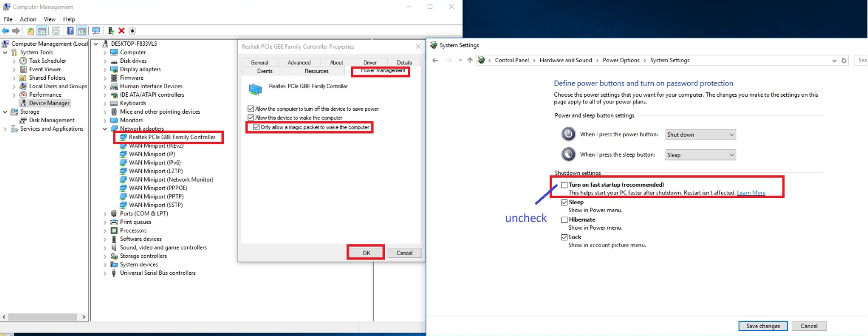Open the Help menu
868x336 pixels.
click(x=68, y=19)
